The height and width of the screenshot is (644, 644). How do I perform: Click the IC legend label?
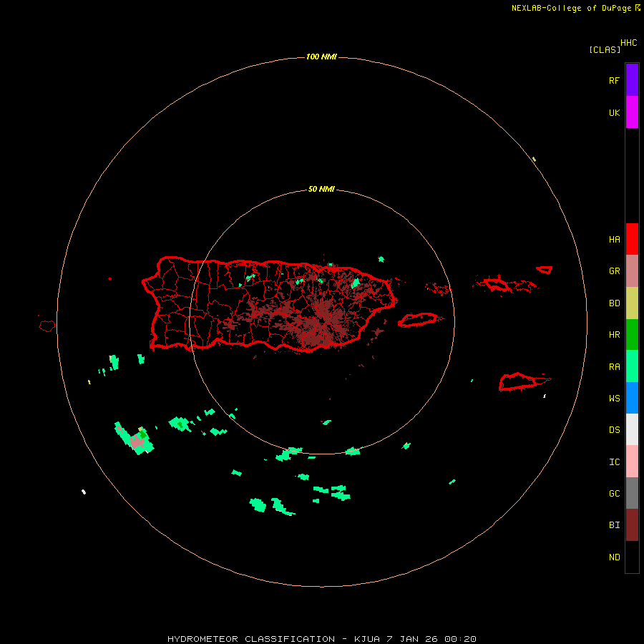pos(614,462)
